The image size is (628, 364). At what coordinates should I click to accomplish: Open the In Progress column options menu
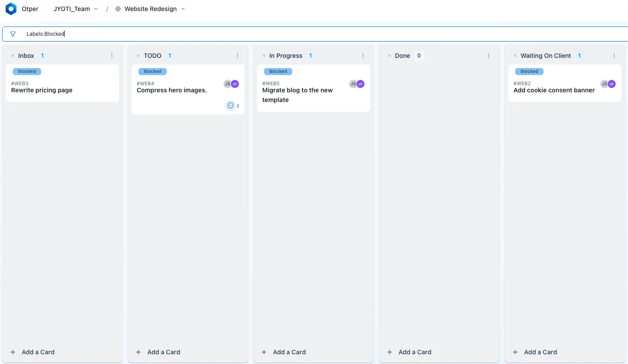tap(363, 56)
